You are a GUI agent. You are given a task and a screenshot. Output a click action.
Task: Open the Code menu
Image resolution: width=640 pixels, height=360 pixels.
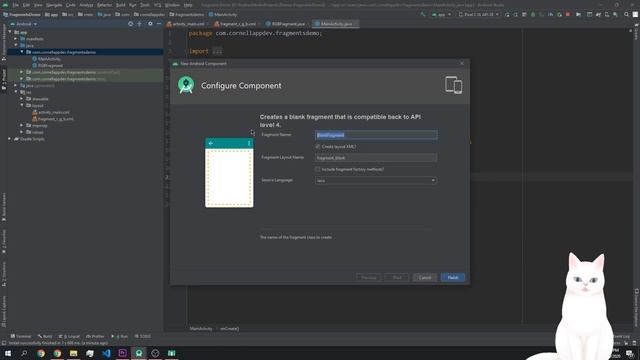(x=71, y=5)
